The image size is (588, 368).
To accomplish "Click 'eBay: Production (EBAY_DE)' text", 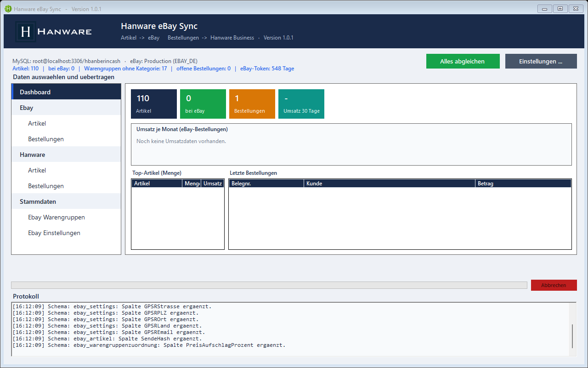I will [x=164, y=61].
